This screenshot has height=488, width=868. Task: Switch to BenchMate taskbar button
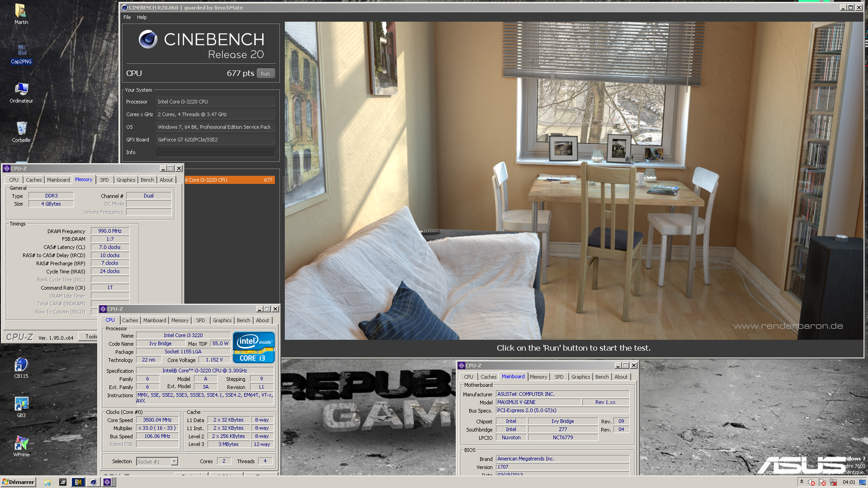[x=78, y=482]
